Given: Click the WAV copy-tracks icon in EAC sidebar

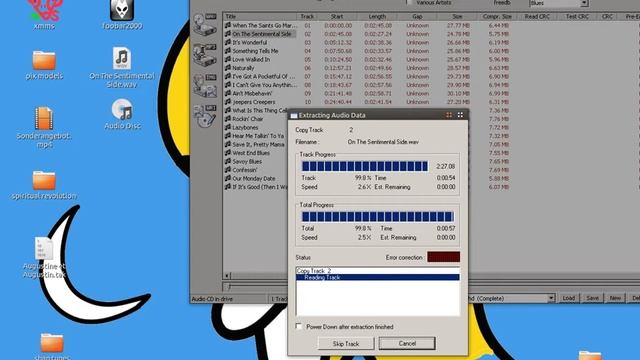Looking at the screenshot, I should pos(204,24).
